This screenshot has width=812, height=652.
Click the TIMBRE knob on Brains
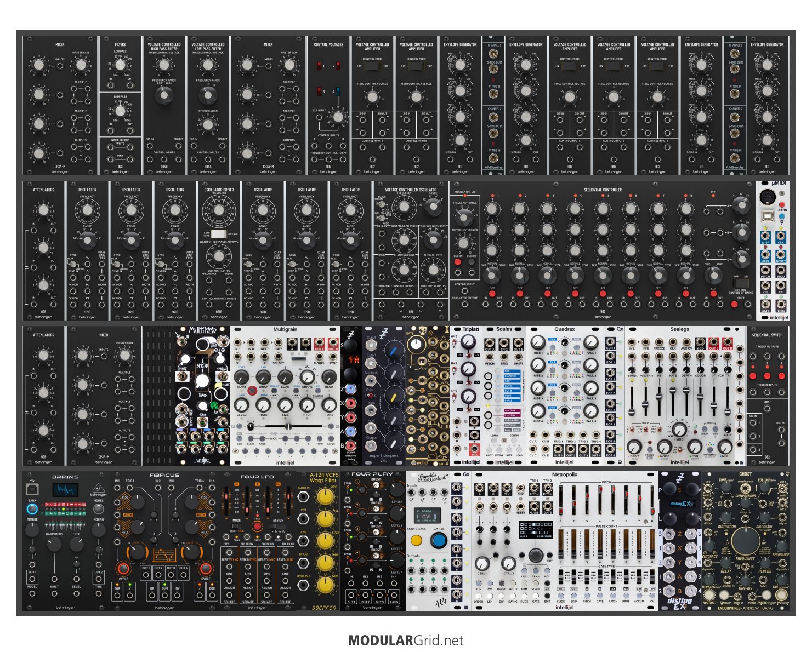[x=32, y=530]
